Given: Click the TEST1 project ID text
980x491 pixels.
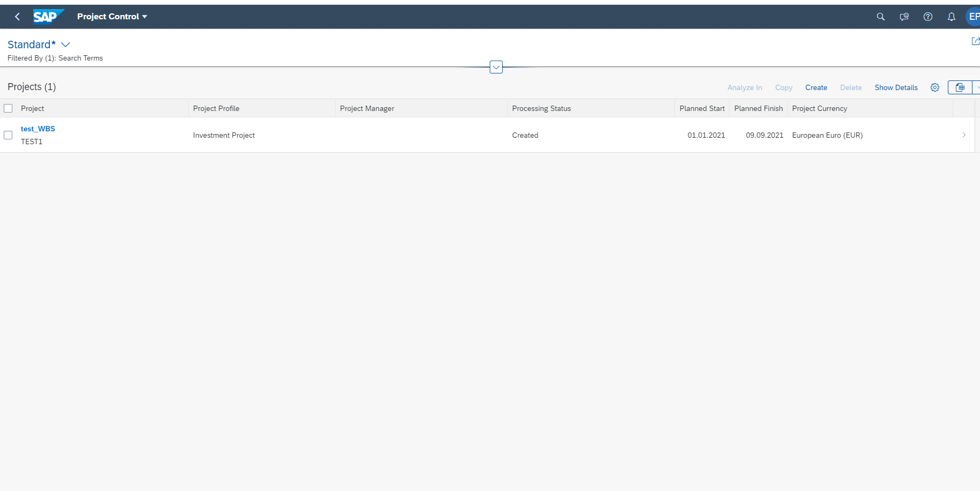Looking at the screenshot, I should tap(32, 142).
